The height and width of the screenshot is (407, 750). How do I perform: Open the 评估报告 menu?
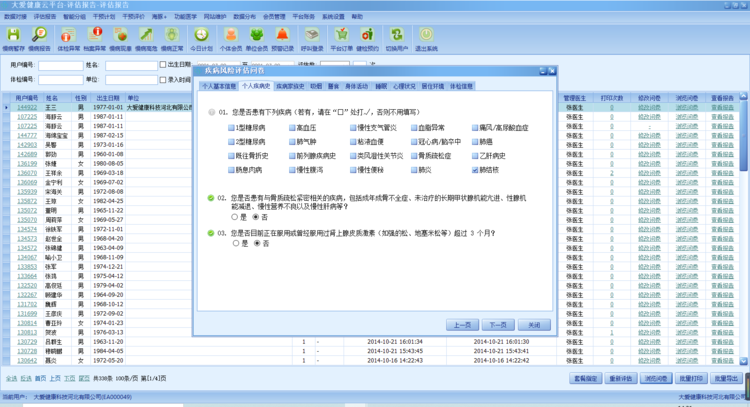pyautogui.click(x=44, y=16)
